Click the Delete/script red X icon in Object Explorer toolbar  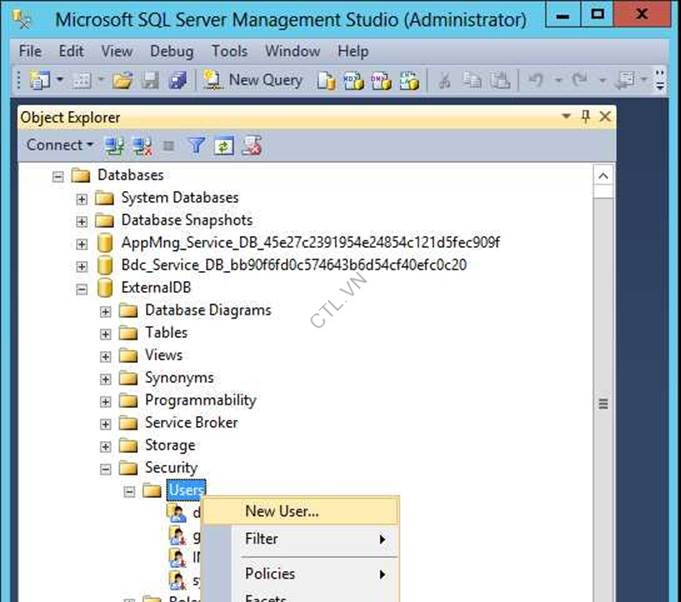252,146
